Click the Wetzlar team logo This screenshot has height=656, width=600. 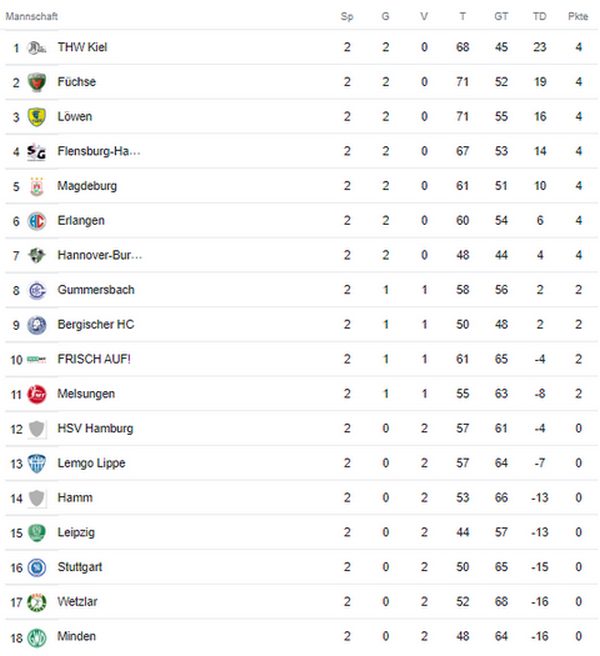tap(36, 602)
